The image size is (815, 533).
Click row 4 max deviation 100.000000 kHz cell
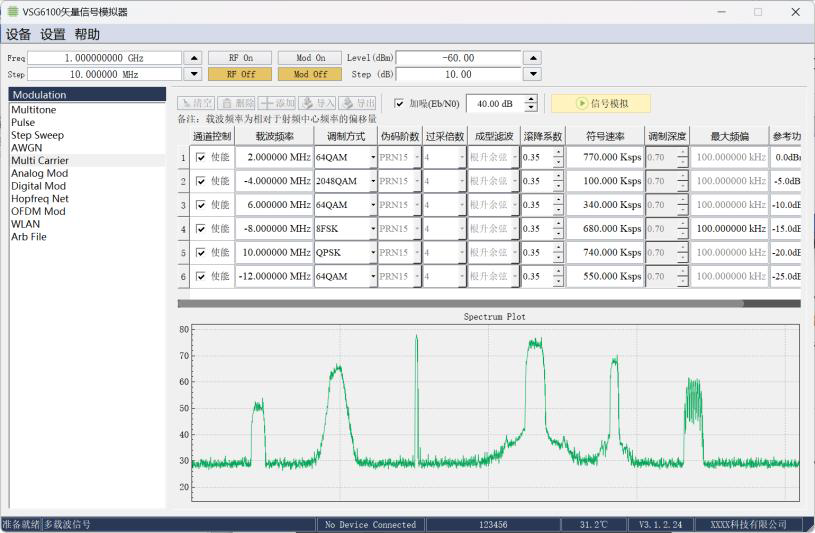point(729,229)
